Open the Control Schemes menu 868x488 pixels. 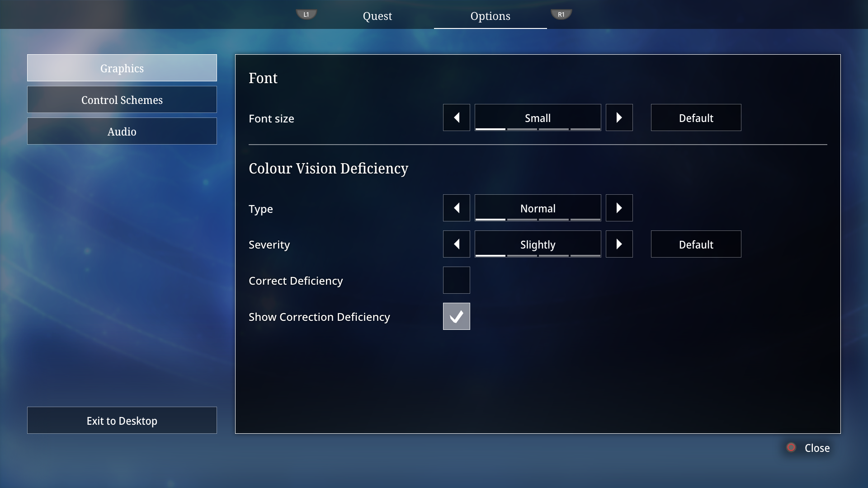pyautogui.click(x=122, y=99)
